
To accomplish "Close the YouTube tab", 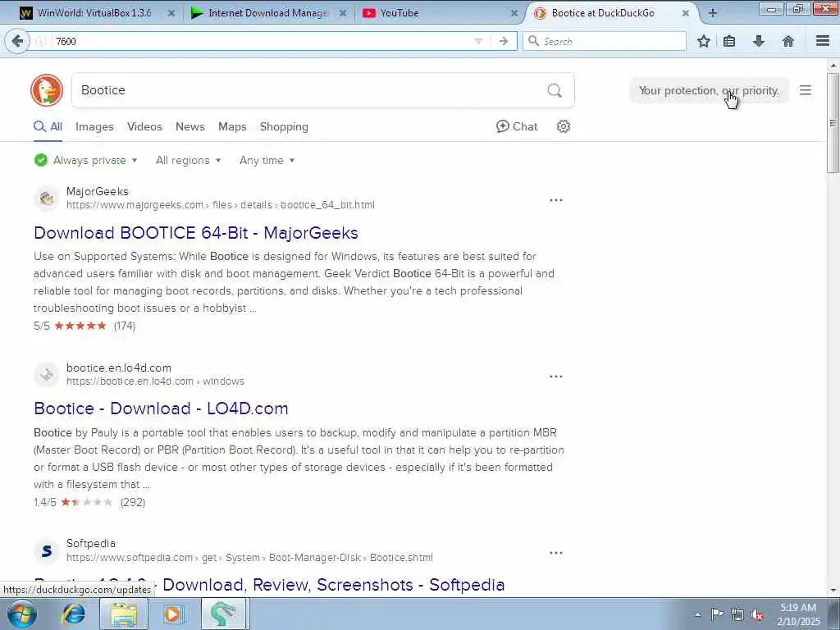I will tap(514, 13).
